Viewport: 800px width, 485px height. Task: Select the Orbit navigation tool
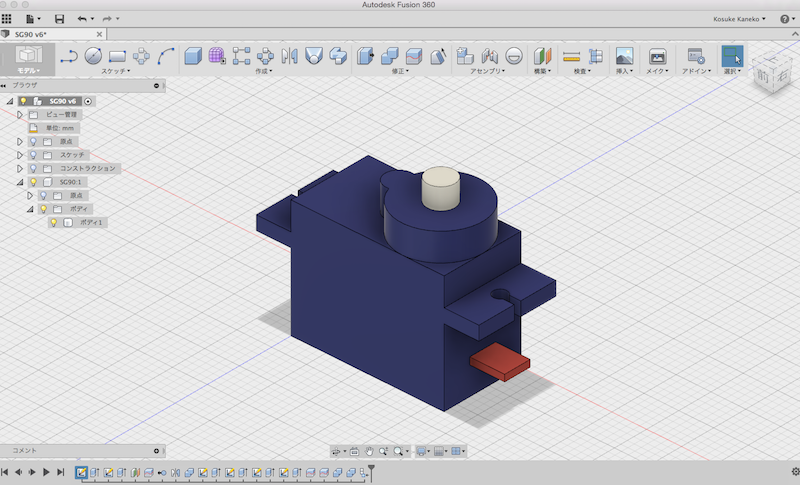336,451
